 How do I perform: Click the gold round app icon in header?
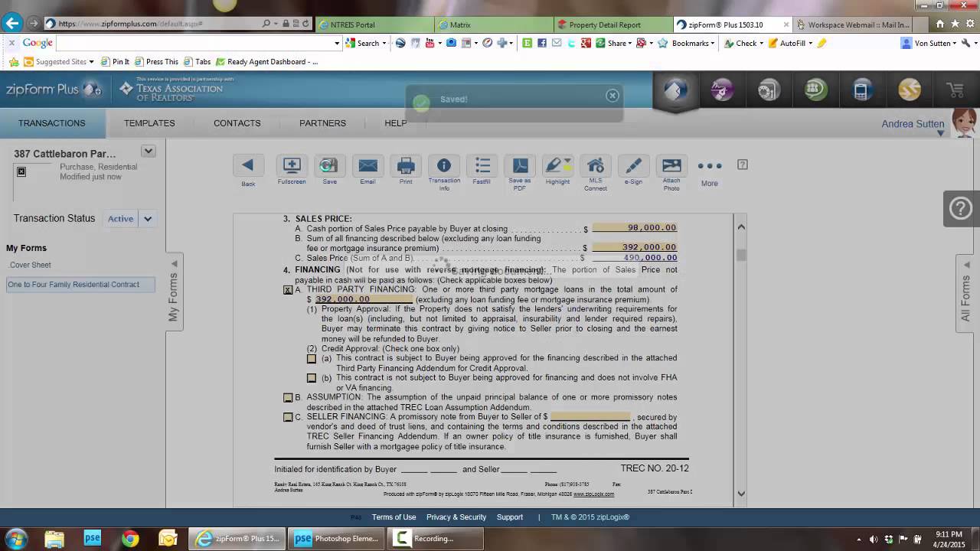[x=909, y=91]
